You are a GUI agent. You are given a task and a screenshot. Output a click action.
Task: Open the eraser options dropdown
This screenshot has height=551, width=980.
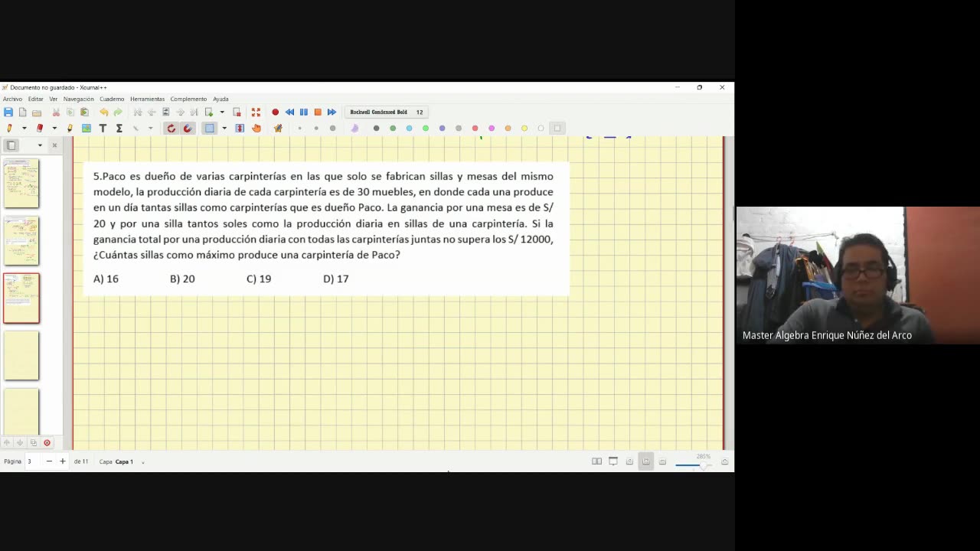coord(54,129)
